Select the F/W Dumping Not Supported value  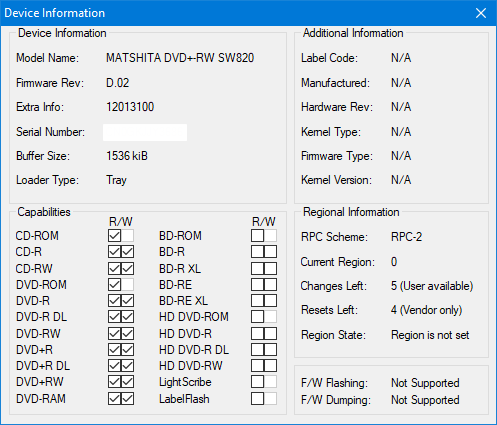pos(425,400)
